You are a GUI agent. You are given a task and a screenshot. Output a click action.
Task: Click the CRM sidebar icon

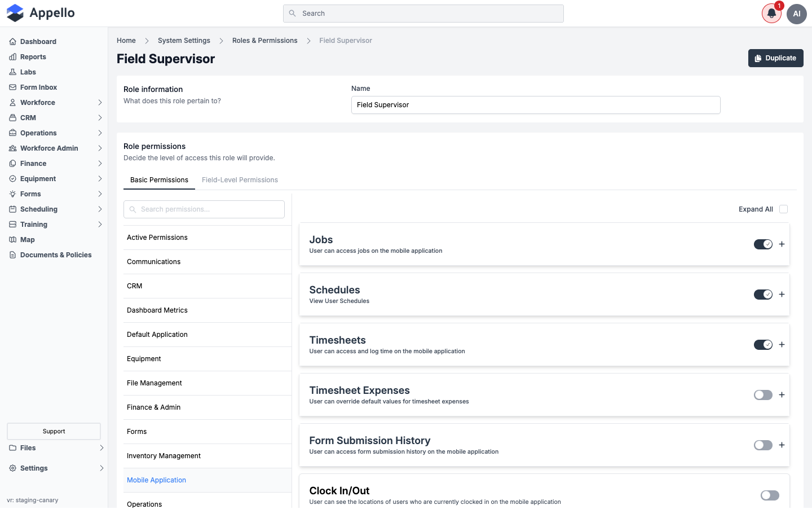click(x=12, y=118)
